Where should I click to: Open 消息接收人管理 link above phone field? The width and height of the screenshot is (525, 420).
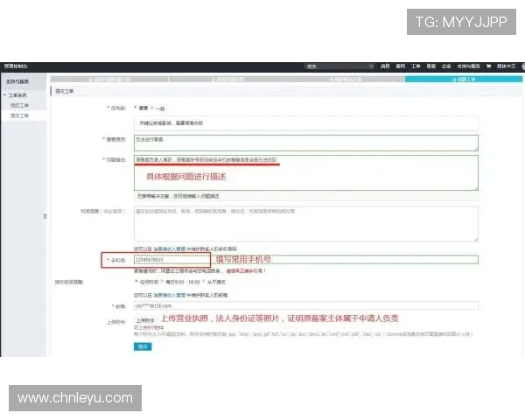click(169, 248)
